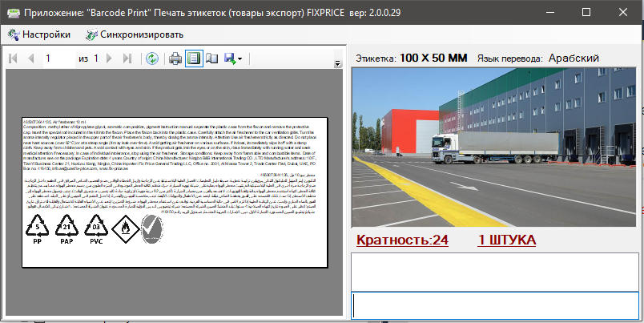Open the Настройки menu

pos(38,34)
